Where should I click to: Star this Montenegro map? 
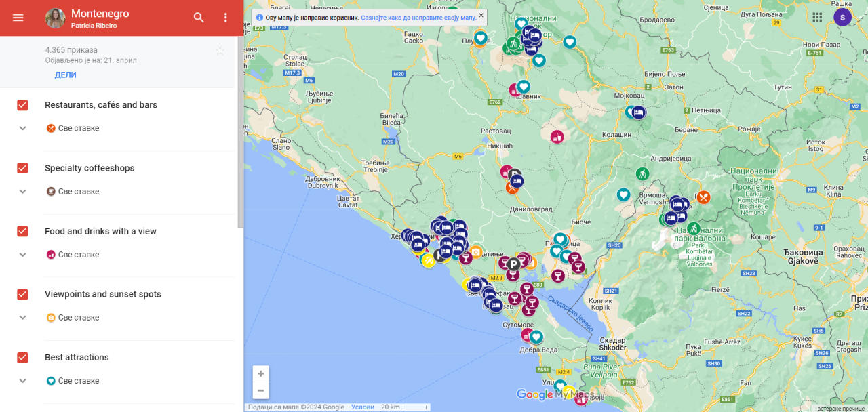coord(220,51)
